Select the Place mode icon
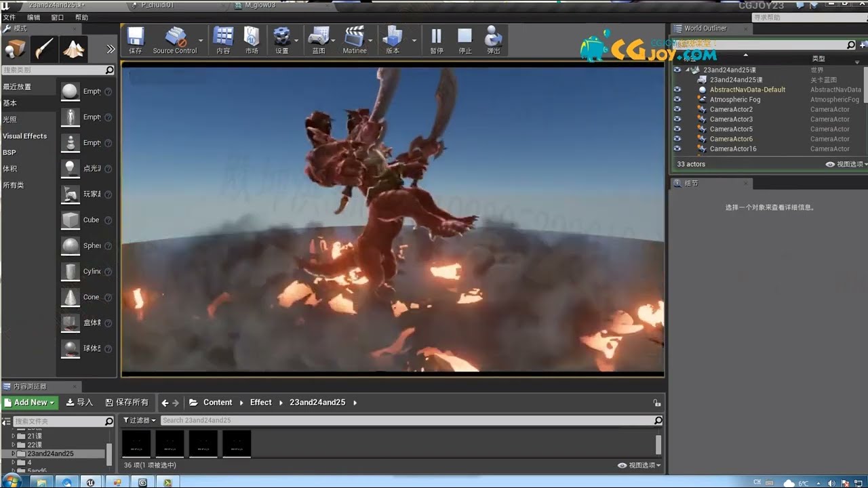Viewport: 868px width, 488px height. pyautogui.click(x=15, y=49)
